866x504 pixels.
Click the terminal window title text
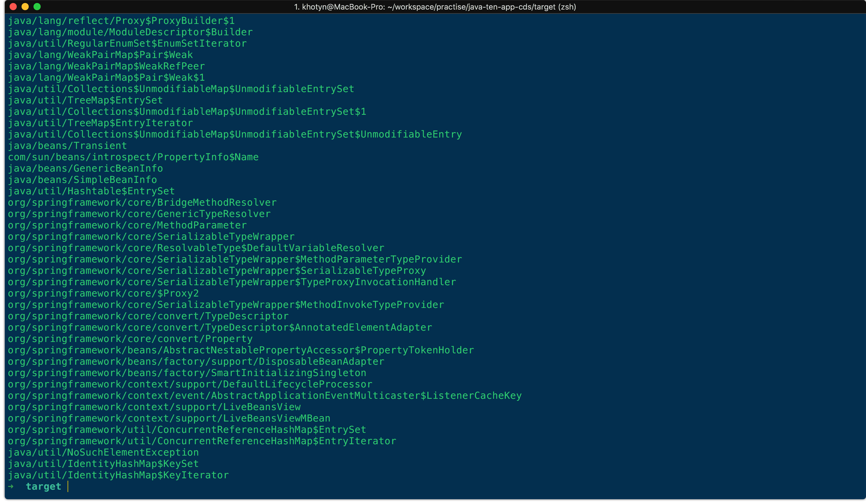(x=435, y=7)
